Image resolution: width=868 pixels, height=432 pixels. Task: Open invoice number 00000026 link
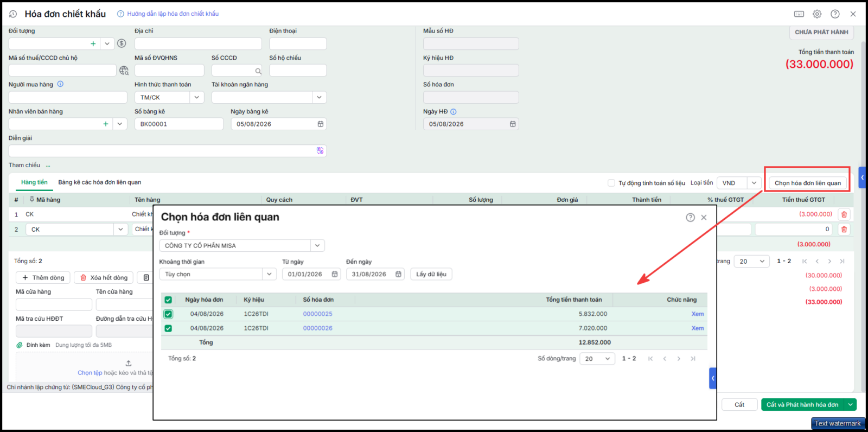(317, 328)
